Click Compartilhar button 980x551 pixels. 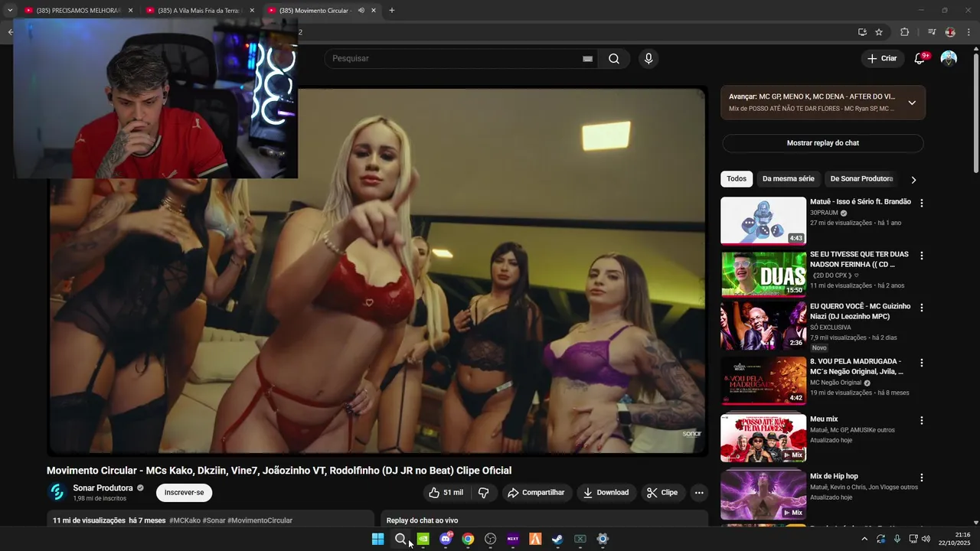point(536,493)
